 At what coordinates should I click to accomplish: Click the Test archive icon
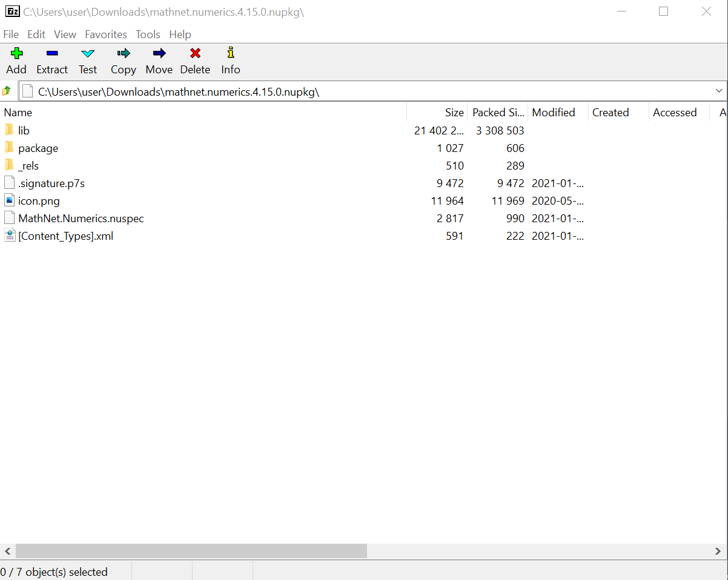click(88, 53)
